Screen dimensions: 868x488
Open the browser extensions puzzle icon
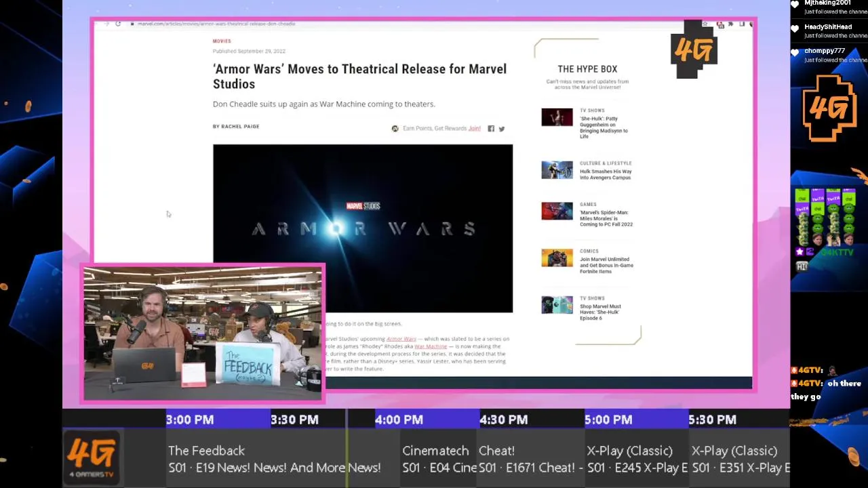pyautogui.click(x=731, y=24)
